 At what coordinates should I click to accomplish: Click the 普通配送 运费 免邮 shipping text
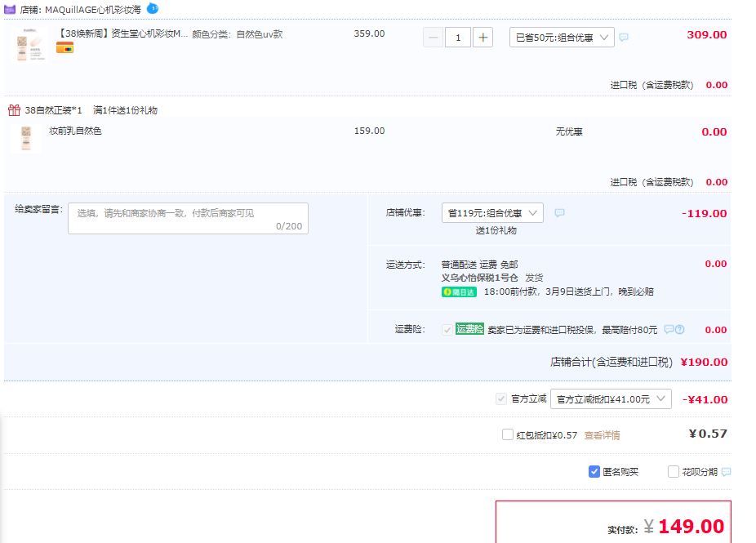(x=480, y=265)
